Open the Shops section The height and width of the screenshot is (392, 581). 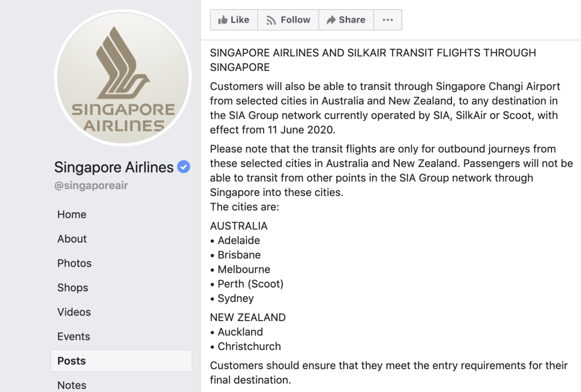[x=73, y=288]
